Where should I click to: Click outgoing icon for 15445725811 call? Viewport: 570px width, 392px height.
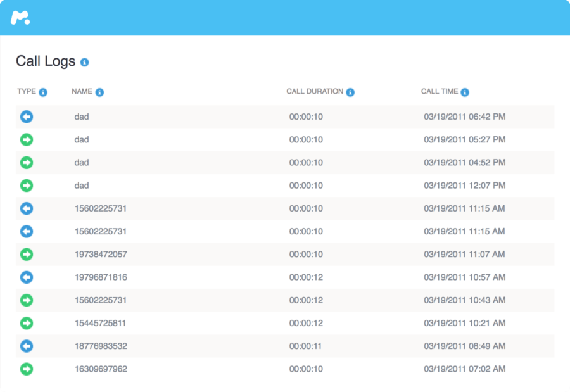(x=27, y=323)
